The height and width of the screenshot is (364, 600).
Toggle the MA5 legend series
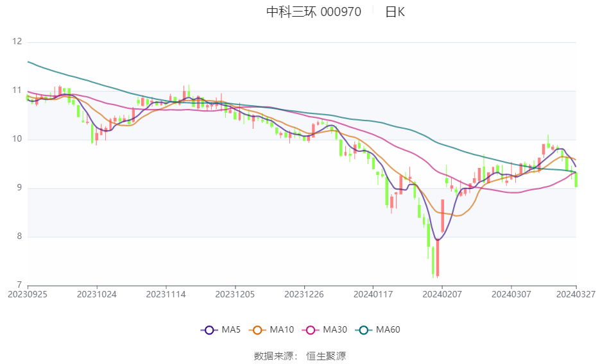point(220,329)
